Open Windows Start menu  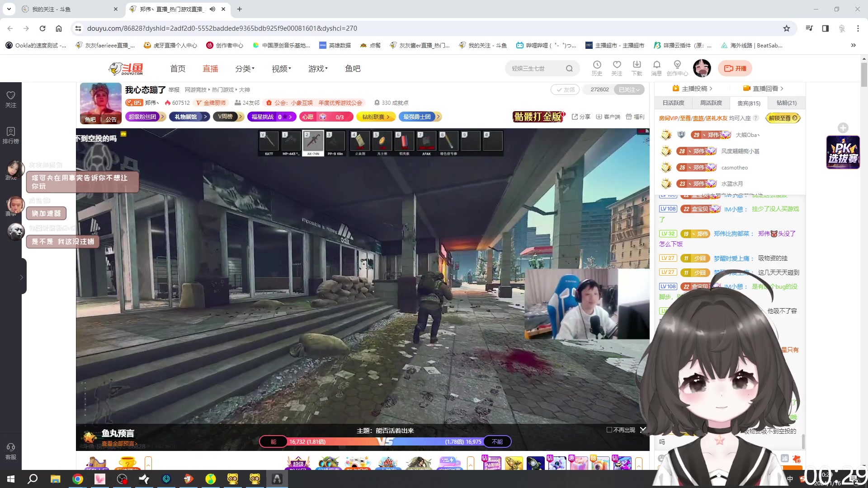11,479
